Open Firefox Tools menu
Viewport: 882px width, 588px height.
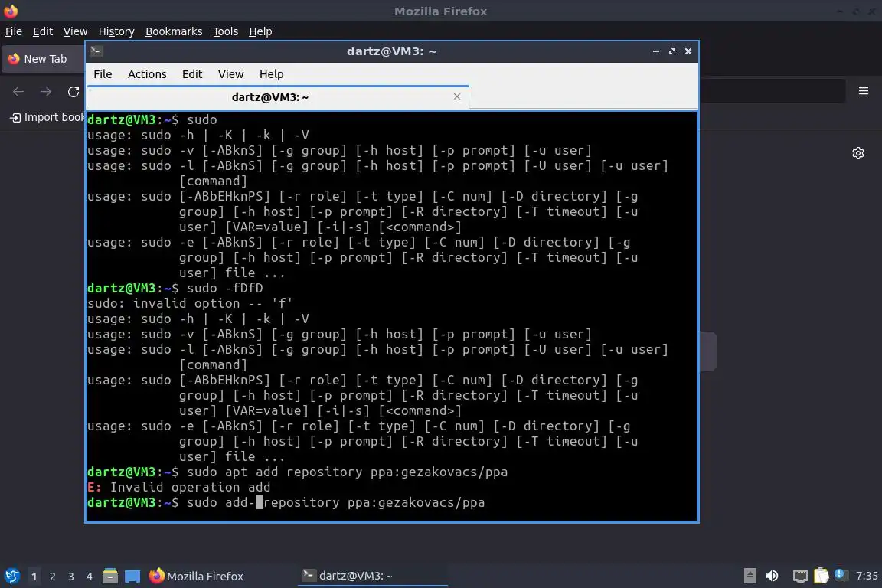click(226, 31)
